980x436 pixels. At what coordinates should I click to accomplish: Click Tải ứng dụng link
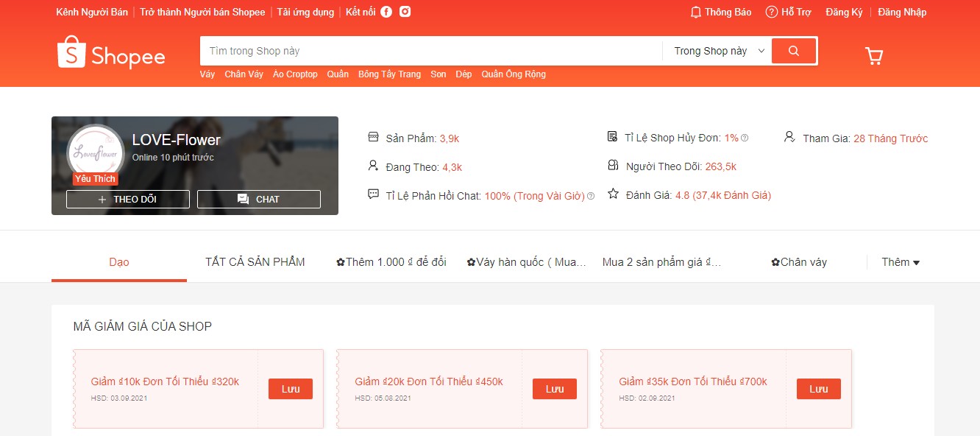[305, 12]
